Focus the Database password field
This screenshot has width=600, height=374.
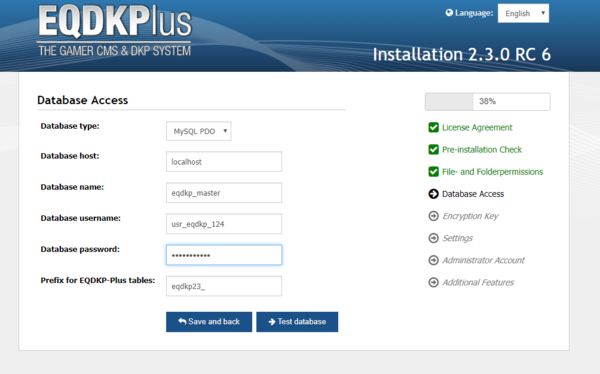point(224,255)
